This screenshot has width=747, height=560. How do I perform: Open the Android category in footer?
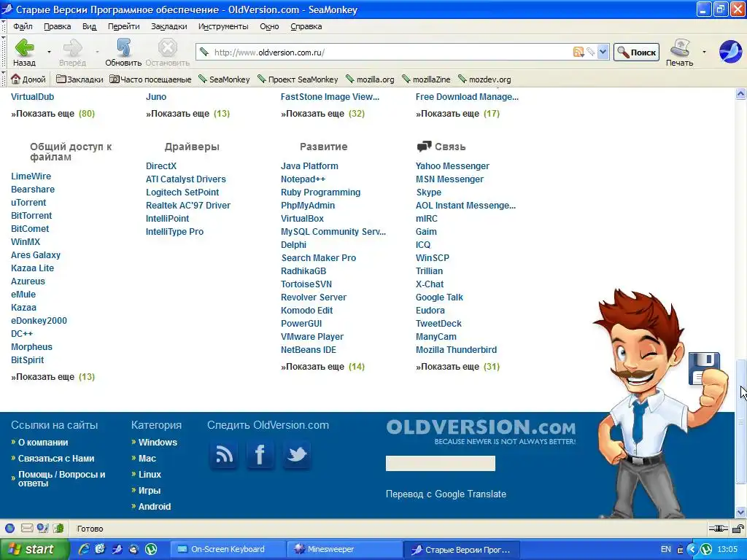pyautogui.click(x=155, y=507)
